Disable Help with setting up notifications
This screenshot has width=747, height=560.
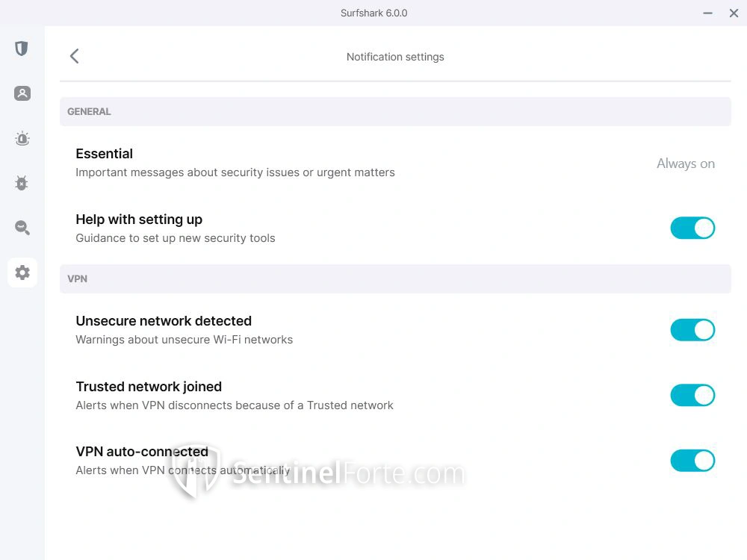(692, 228)
